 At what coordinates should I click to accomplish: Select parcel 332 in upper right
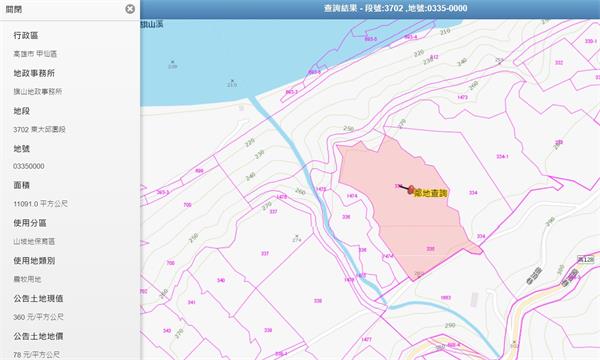pos(559,62)
